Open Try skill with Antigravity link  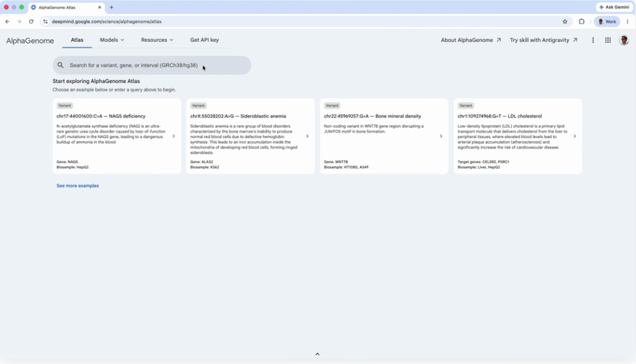tap(544, 40)
